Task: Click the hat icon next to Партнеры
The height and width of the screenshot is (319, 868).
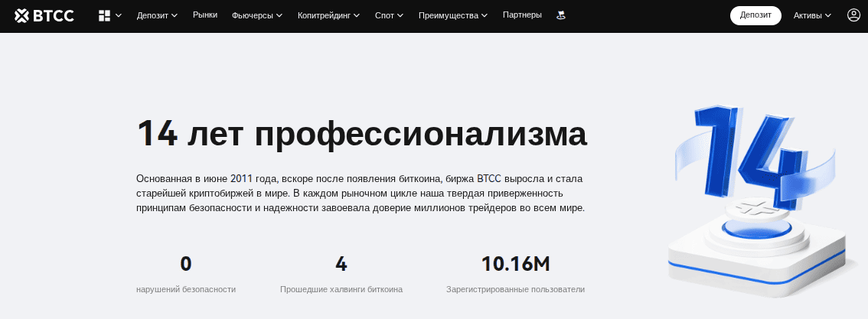Action: [x=561, y=15]
